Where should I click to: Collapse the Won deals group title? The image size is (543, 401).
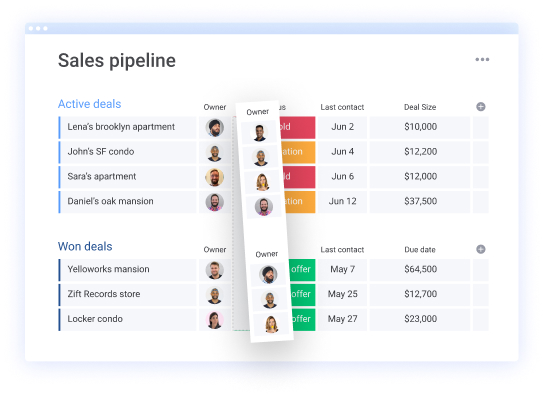[x=85, y=246]
